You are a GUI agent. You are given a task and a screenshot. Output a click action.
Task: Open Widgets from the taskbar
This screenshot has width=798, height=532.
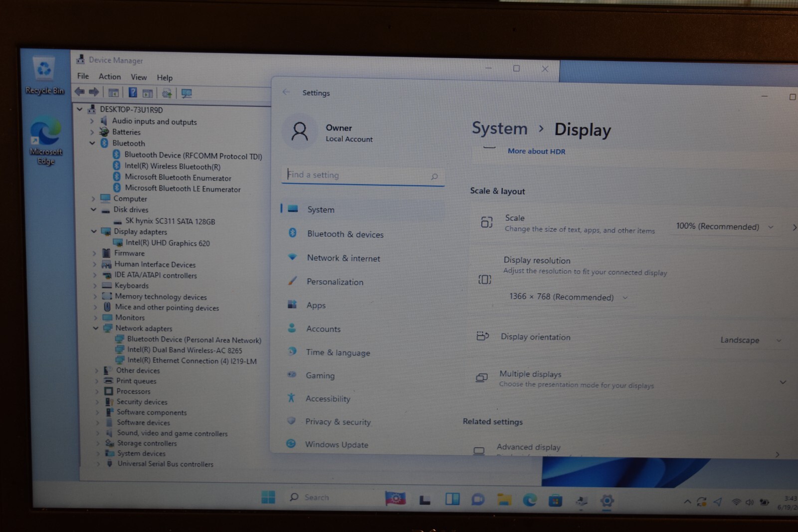pos(452,499)
